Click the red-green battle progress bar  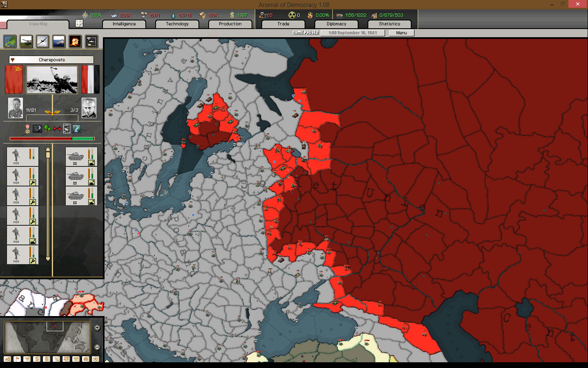[x=52, y=139]
